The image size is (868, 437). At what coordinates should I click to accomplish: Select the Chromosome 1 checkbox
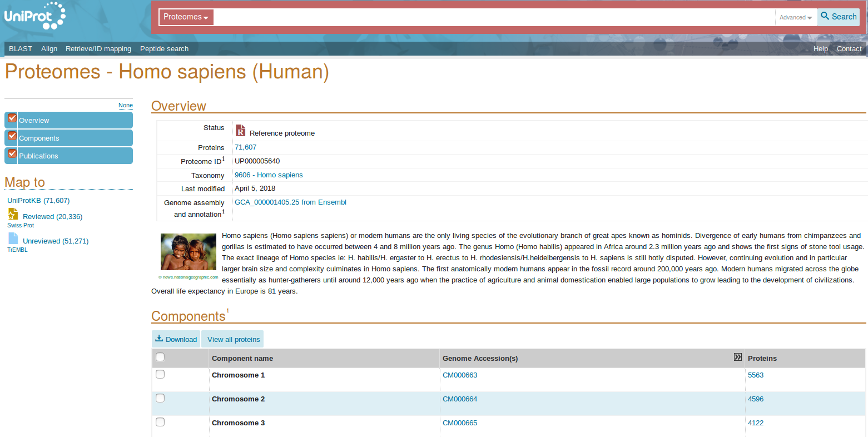(160, 374)
